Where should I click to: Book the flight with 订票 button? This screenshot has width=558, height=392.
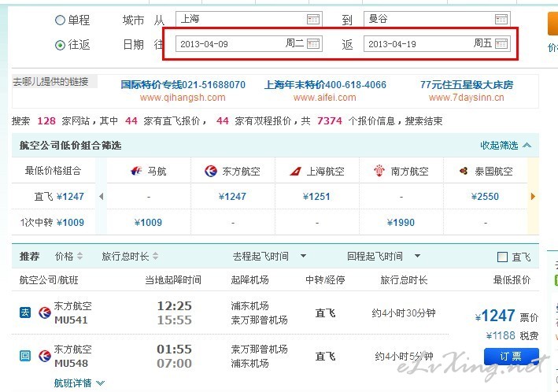click(512, 357)
